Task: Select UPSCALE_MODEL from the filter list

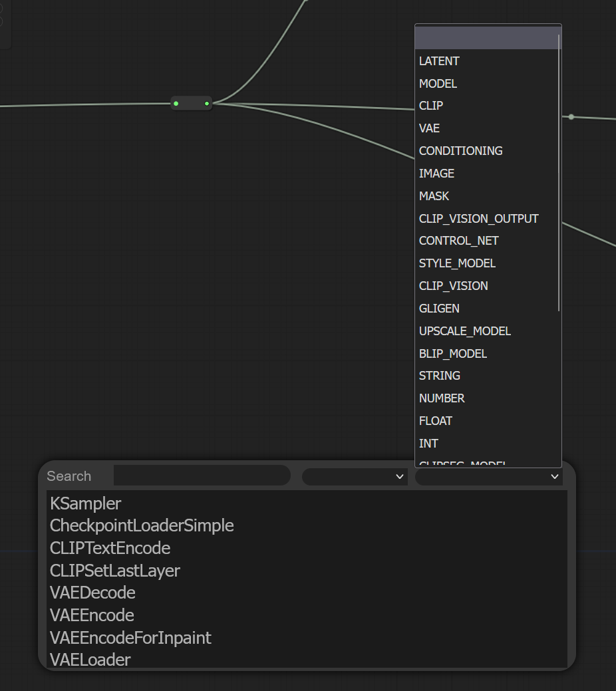Action: point(464,331)
